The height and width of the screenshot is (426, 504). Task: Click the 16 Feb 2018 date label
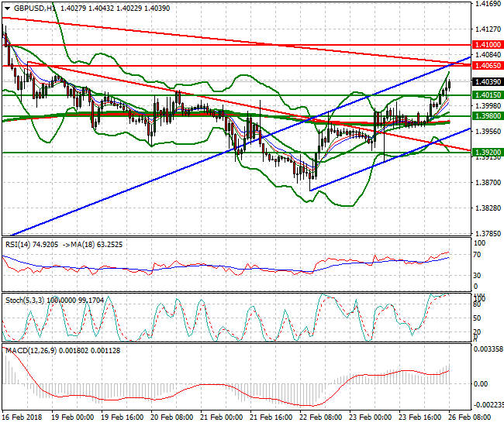tap(22, 417)
